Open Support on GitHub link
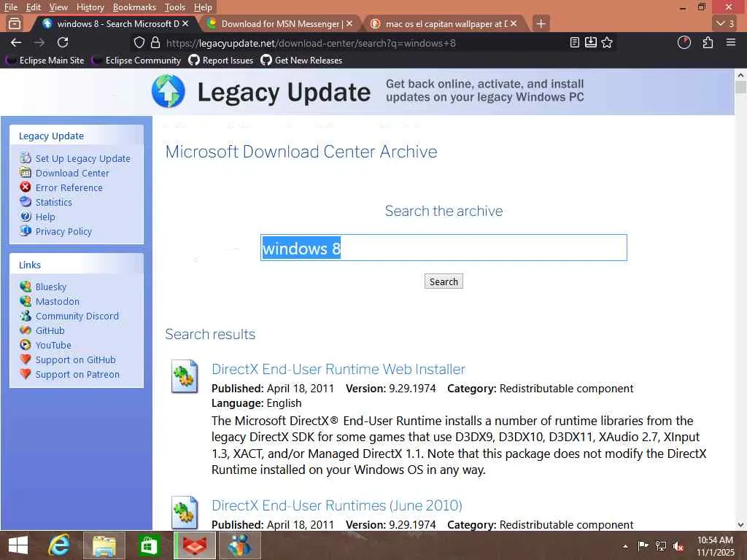This screenshot has height=560, width=747. tap(75, 360)
